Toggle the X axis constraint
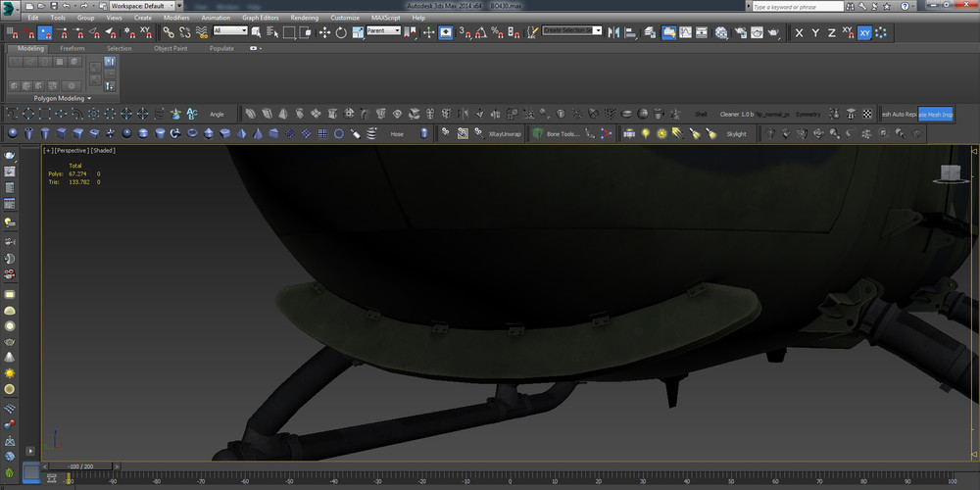This screenshot has height=490, width=980. tap(799, 32)
